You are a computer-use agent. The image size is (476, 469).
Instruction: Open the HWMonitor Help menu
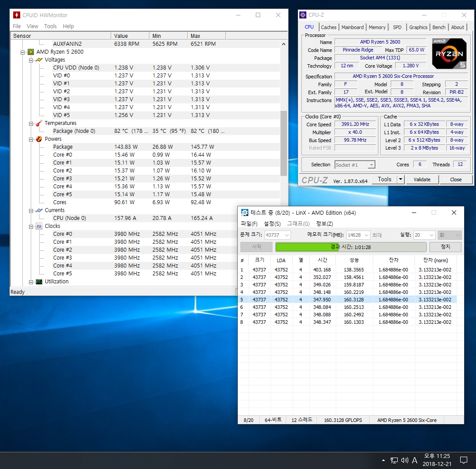[68, 26]
